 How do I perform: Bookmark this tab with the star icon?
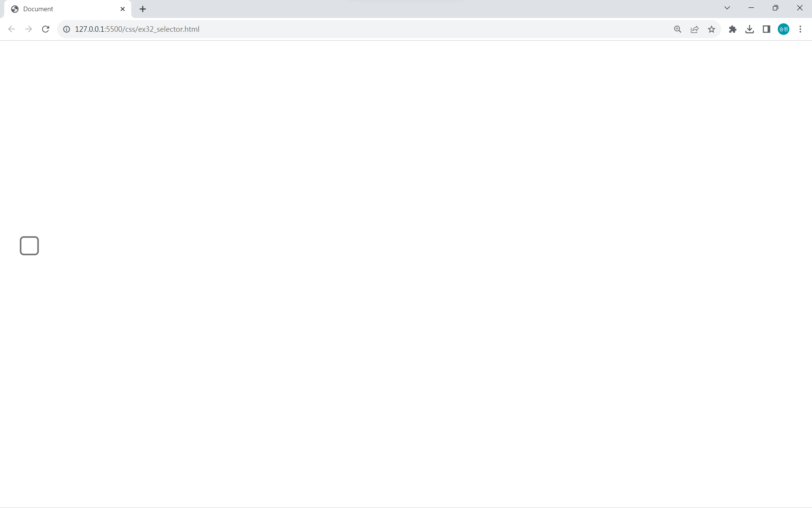[x=711, y=29]
